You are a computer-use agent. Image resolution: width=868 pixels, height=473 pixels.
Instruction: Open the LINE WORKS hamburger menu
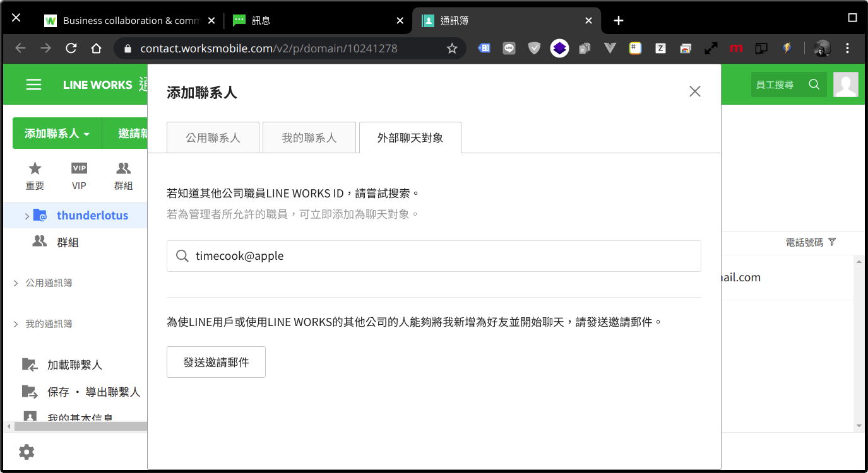click(x=33, y=85)
